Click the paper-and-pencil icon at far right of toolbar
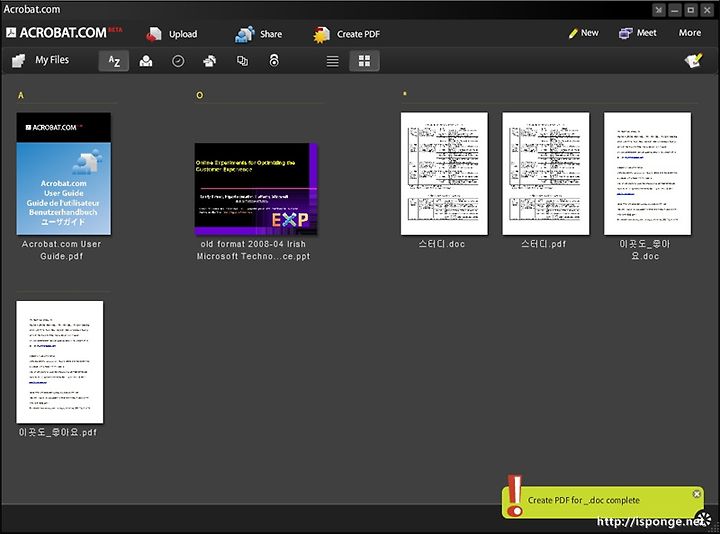 coord(693,60)
